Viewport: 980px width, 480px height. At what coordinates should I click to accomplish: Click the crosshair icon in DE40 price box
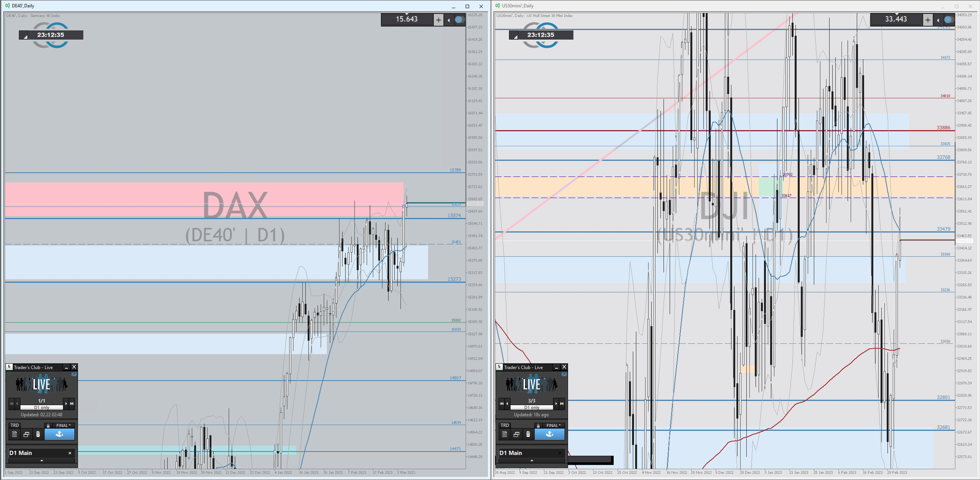click(x=438, y=20)
